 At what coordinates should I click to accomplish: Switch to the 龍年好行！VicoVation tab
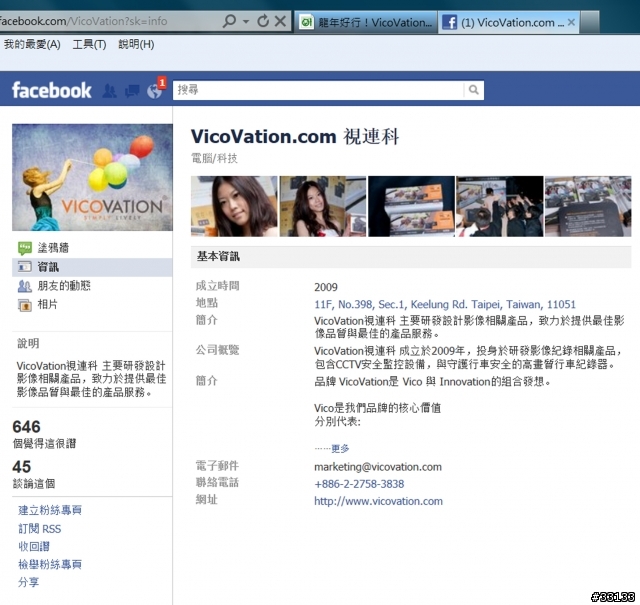click(x=366, y=22)
